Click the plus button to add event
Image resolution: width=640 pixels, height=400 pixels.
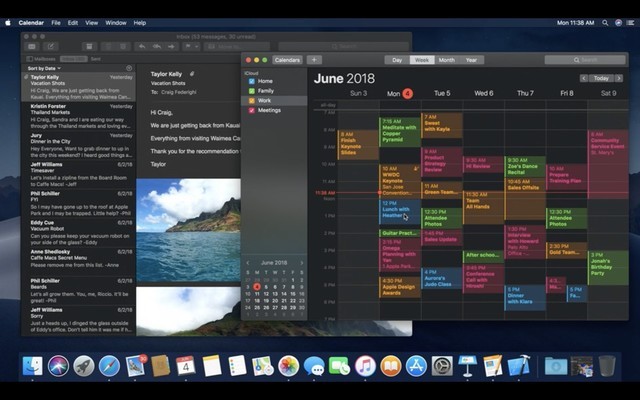[x=314, y=60]
